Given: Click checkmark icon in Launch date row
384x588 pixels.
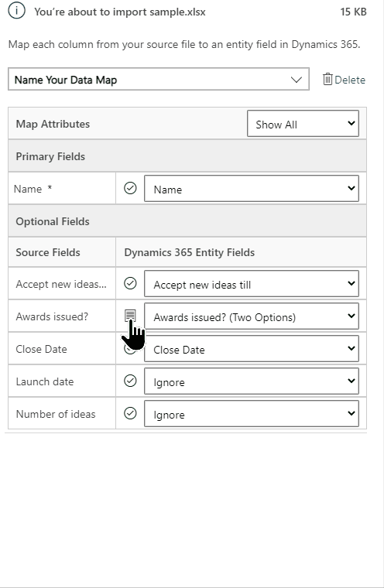Looking at the screenshot, I should coord(130,381).
